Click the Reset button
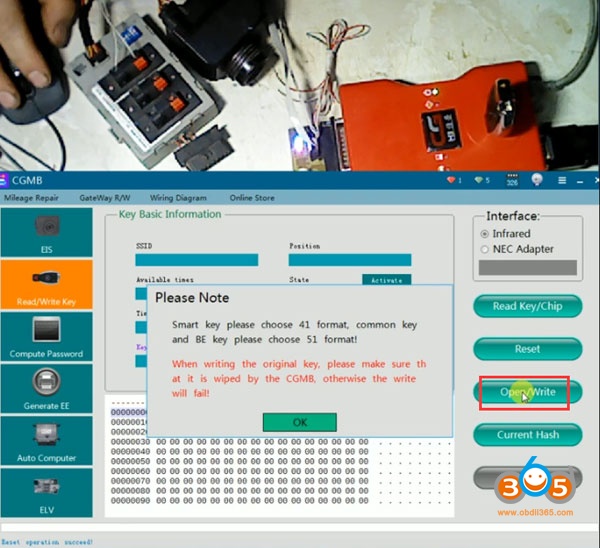 tap(528, 349)
